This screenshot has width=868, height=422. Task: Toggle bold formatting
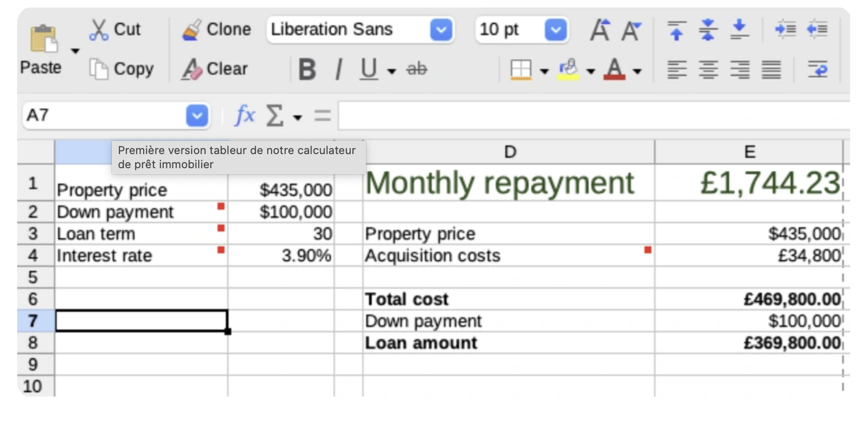click(307, 69)
